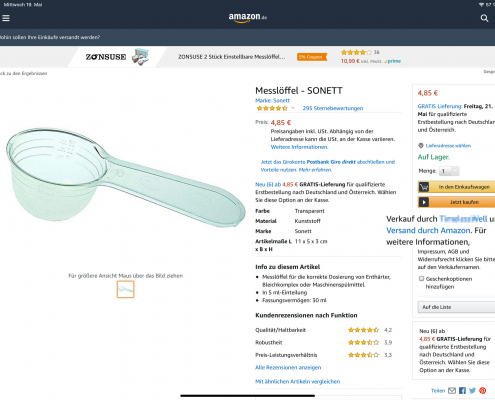Click In den Einkaufswagen button
This screenshot has width=495, height=400.
tap(456, 187)
